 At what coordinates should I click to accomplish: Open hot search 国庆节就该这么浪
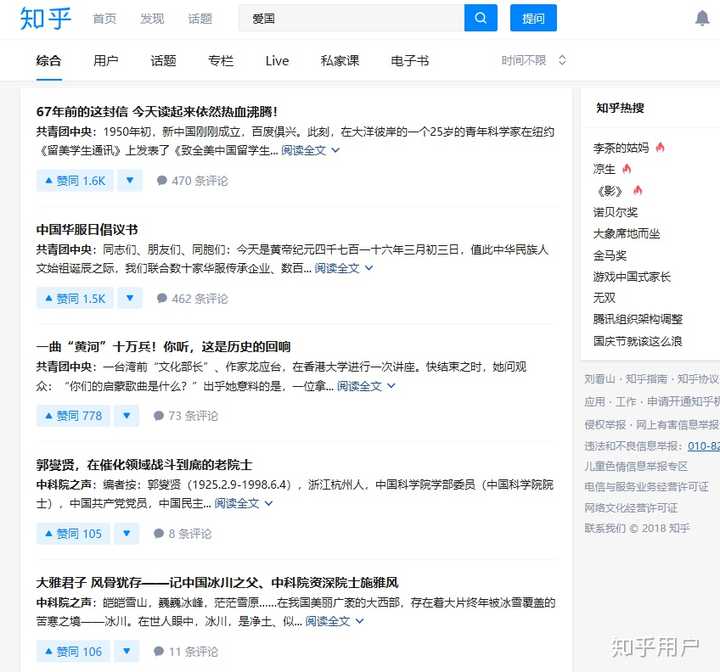coord(637,341)
